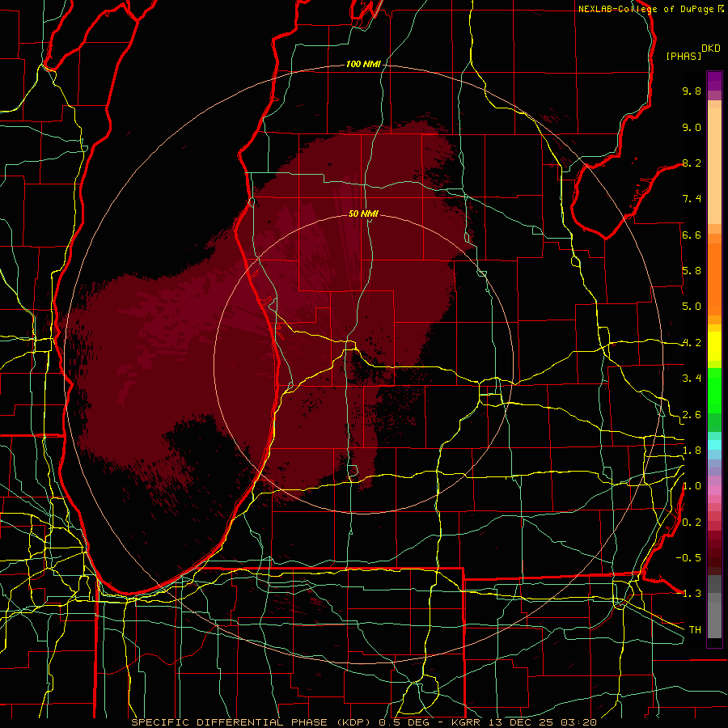Click the bright green band of the color scale
728x728 pixels.
click(x=714, y=392)
